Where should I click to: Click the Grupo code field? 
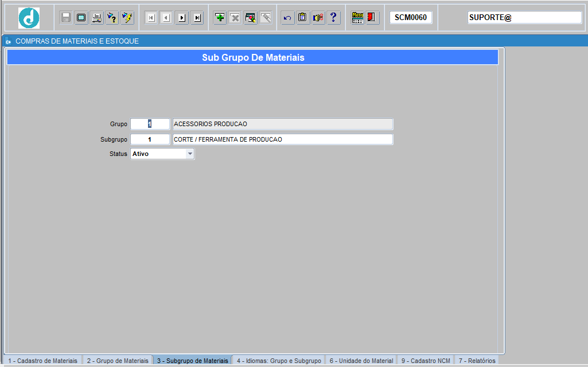(150, 124)
